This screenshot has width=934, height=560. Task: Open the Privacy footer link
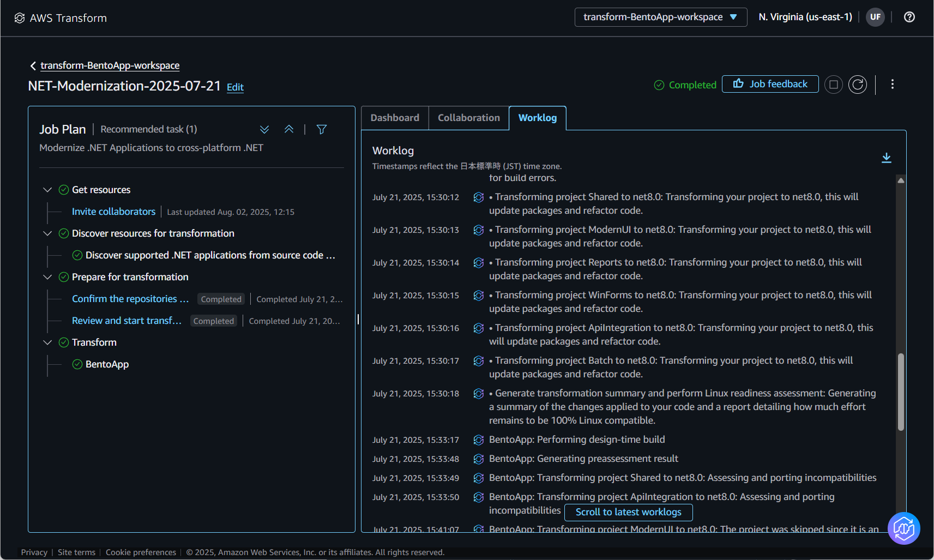34,552
